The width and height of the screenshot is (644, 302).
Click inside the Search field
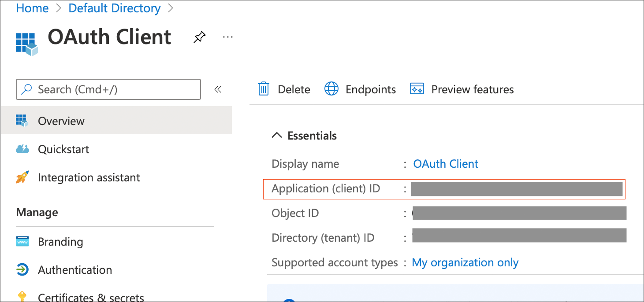pyautogui.click(x=108, y=89)
